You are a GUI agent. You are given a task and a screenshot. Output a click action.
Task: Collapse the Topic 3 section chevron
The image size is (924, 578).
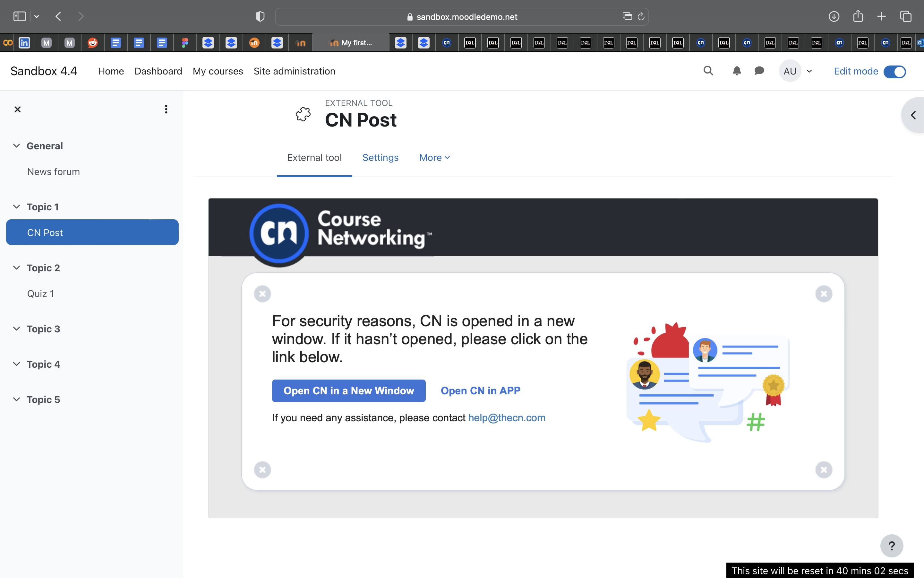pyautogui.click(x=16, y=329)
